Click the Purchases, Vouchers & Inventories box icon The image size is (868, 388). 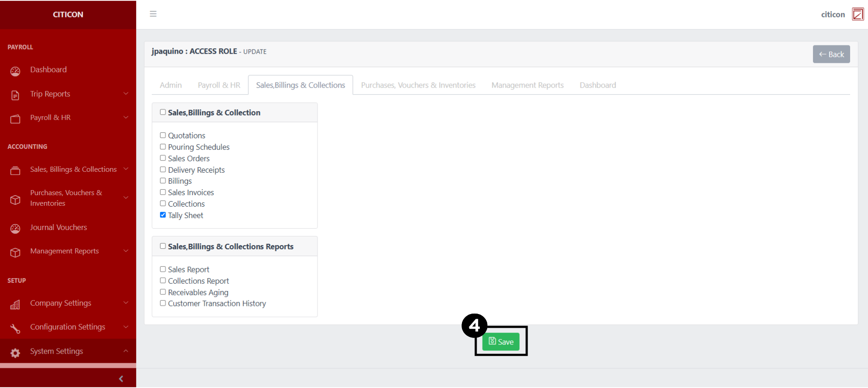click(x=15, y=200)
